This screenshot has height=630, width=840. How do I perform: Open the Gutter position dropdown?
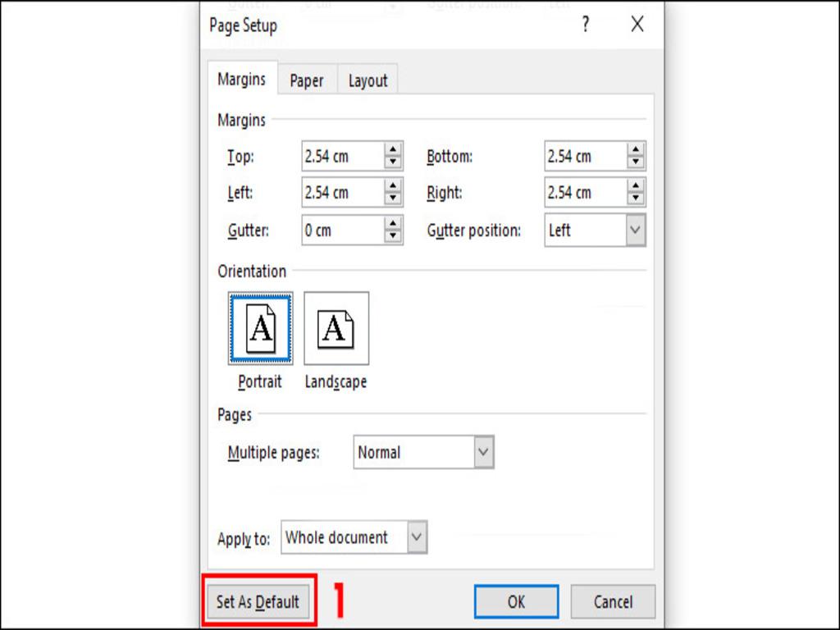(x=635, y=231)
